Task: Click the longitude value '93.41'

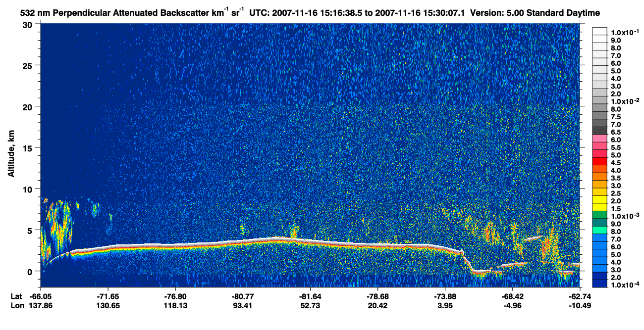Action: 243,305
